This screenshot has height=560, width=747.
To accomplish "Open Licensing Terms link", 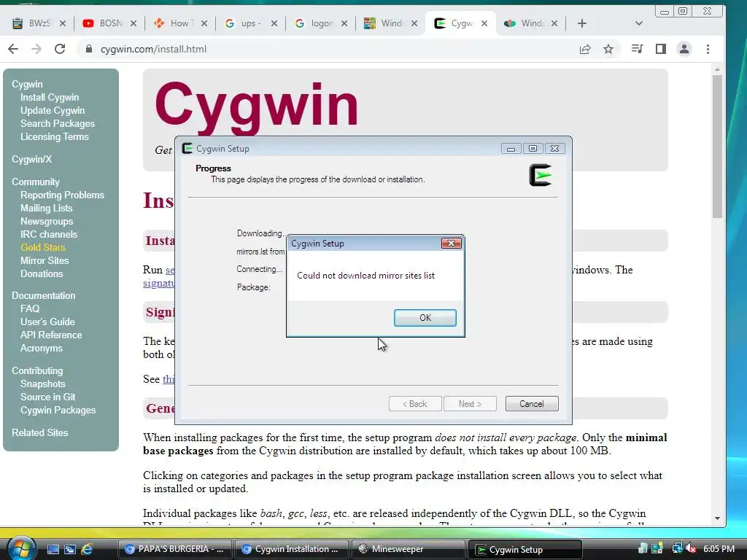I will coord(55,136).
